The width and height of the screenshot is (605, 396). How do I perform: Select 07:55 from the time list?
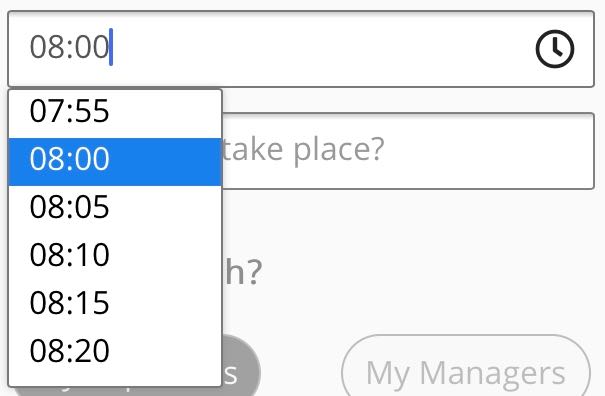click(x=115, y=111)
